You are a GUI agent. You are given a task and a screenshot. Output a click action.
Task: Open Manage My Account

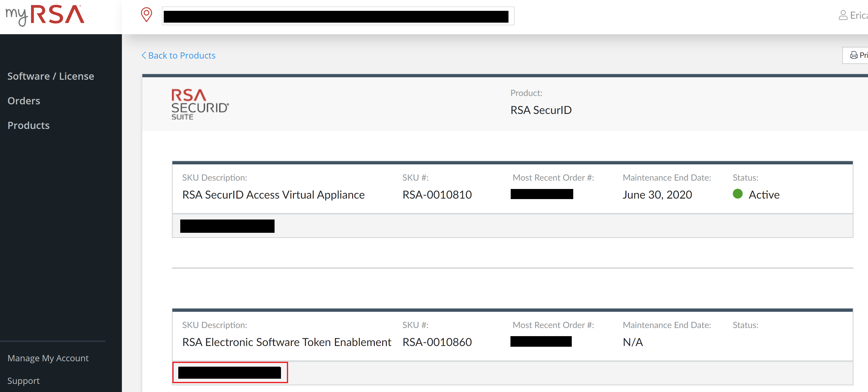point(48,358)
